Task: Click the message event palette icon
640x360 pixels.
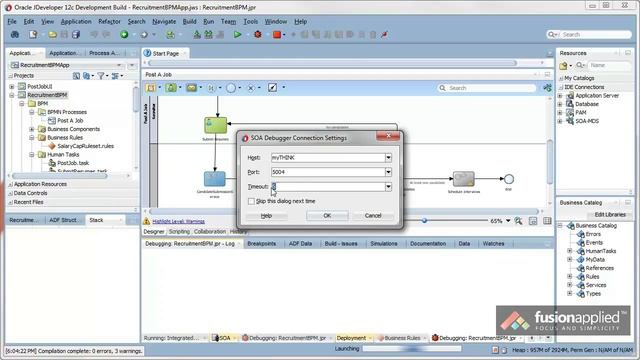Action: (x=191, y=88)
